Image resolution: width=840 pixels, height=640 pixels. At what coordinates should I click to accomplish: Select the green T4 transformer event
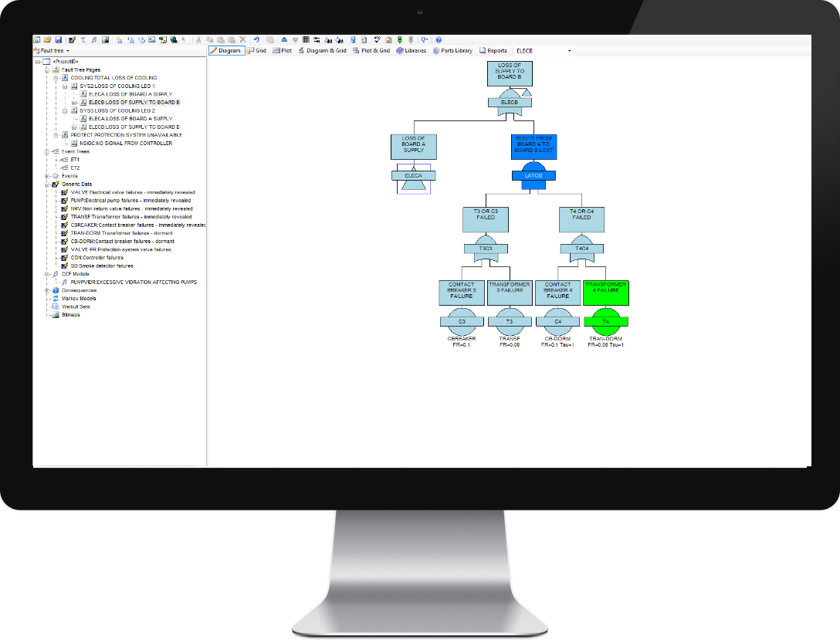tap(606, 322)
